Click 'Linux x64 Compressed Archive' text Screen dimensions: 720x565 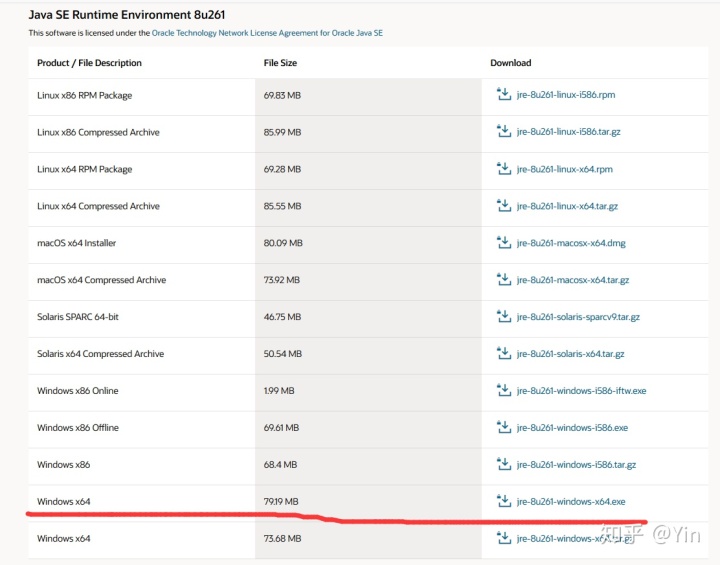point(98,206)
